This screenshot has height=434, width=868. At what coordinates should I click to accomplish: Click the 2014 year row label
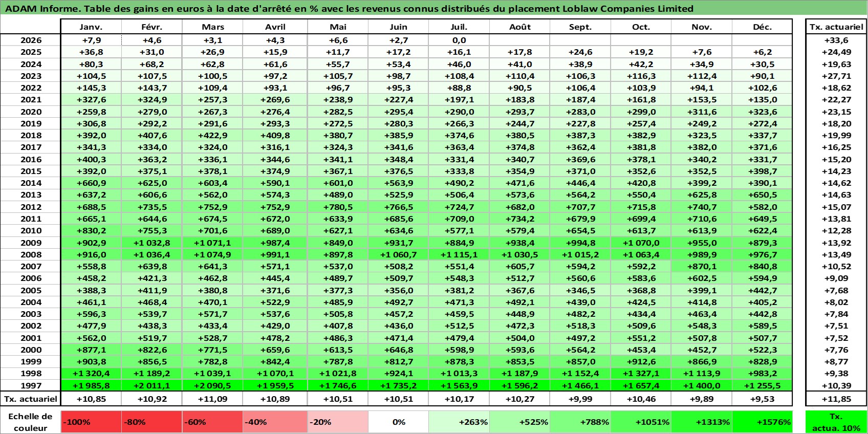pos(31,183)
